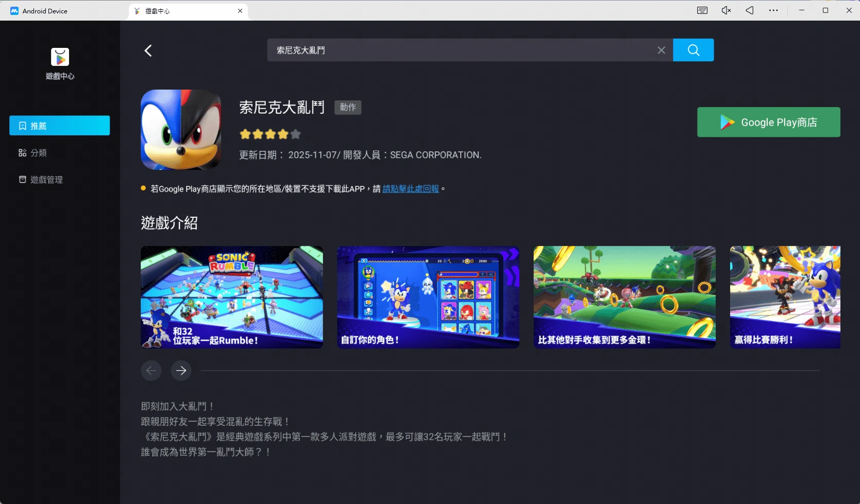Clear the search field with the X
Viewport: 860px width, 504px height.
661,50
